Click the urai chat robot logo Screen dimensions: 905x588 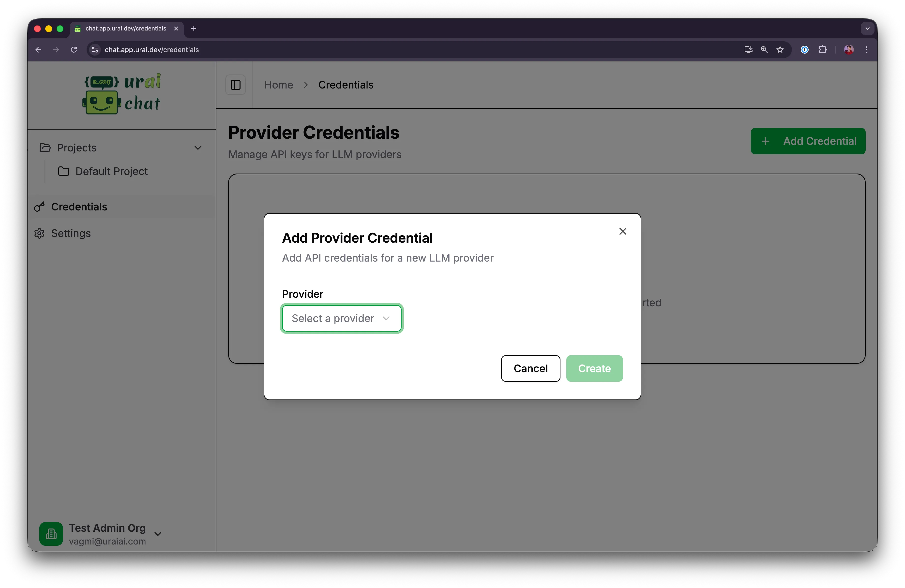122,94
